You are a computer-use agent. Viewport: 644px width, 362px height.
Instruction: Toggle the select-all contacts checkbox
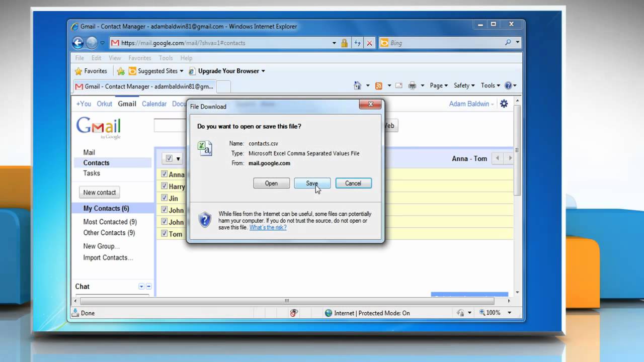coord(169,158)
